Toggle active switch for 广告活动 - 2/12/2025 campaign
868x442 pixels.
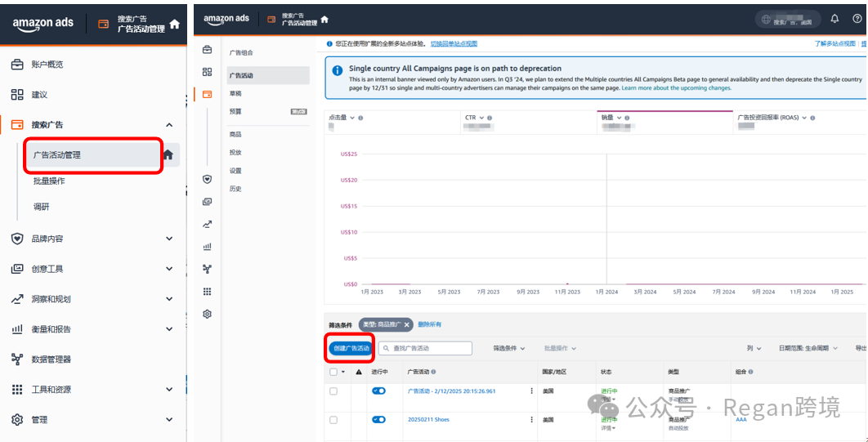tap(379, 391)
